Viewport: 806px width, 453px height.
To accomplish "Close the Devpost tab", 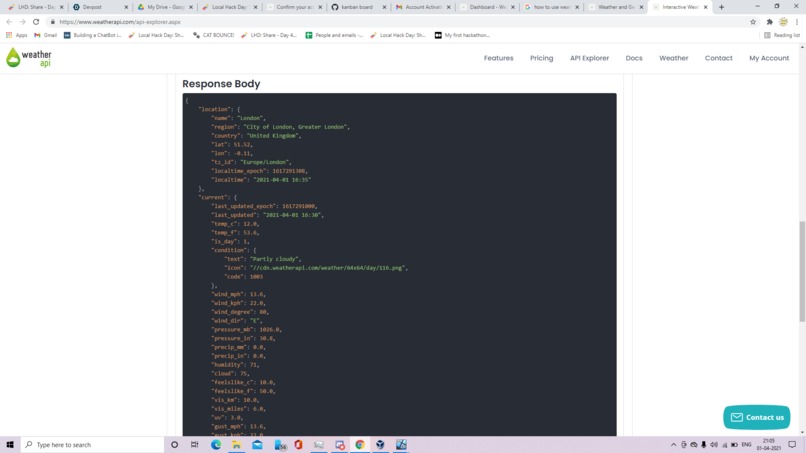I will coord(126,7).
